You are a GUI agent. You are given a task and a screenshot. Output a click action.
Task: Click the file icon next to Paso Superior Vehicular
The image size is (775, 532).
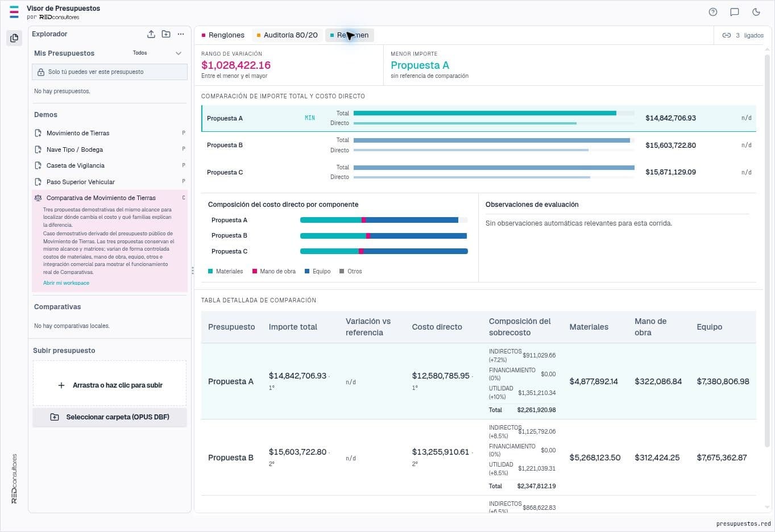click(x=38, y=182)
